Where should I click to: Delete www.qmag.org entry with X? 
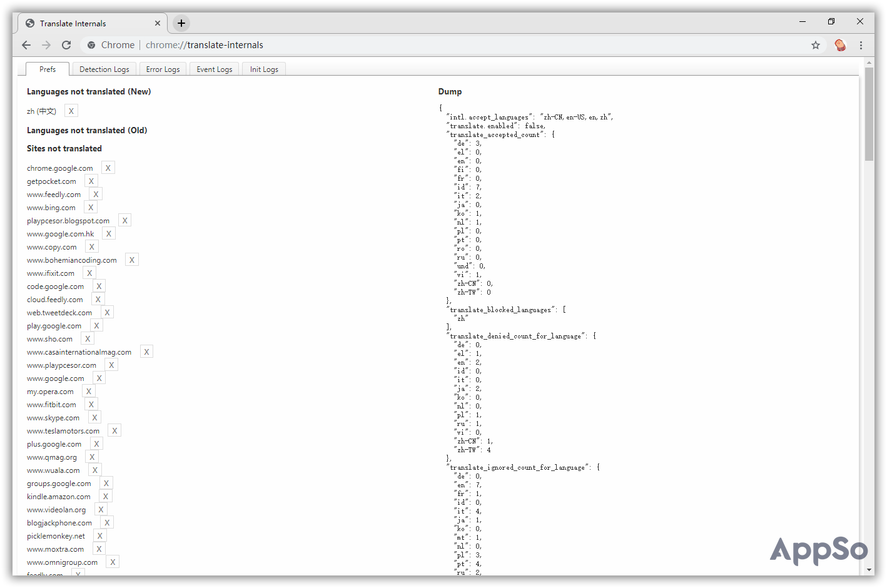[92, 457]
